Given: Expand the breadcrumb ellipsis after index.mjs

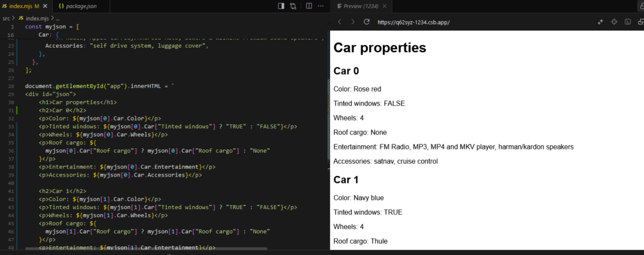Looking at the screenshot, I should [x=58, y=18].
